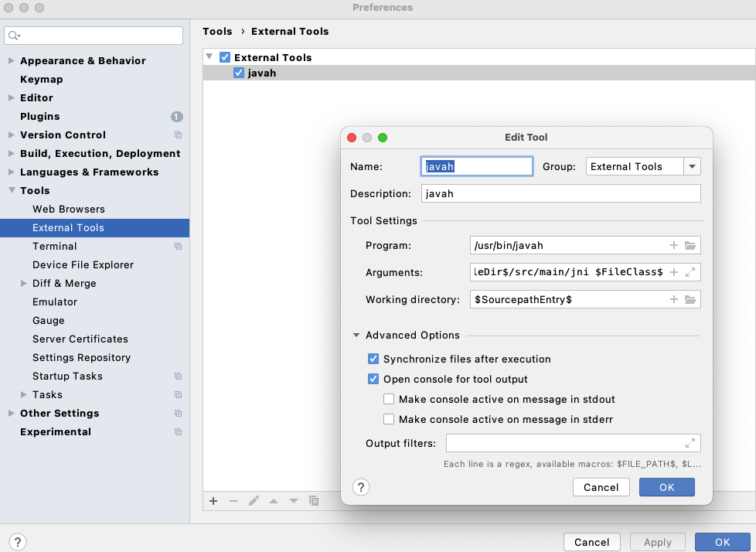Click the Description input field
This screenshot has width=756, height=552.
point(560,193)
